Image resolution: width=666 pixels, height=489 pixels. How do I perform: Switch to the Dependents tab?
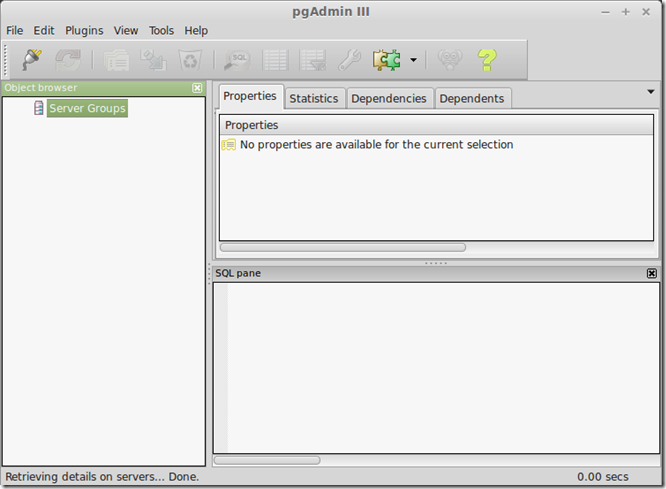(x=472, y=98)
